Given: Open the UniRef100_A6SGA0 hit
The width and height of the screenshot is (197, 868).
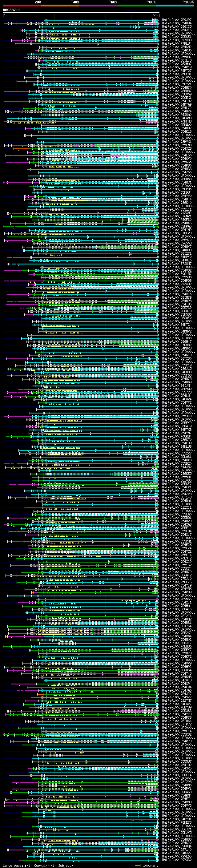Looking at the screenshot, I should 177,115.
